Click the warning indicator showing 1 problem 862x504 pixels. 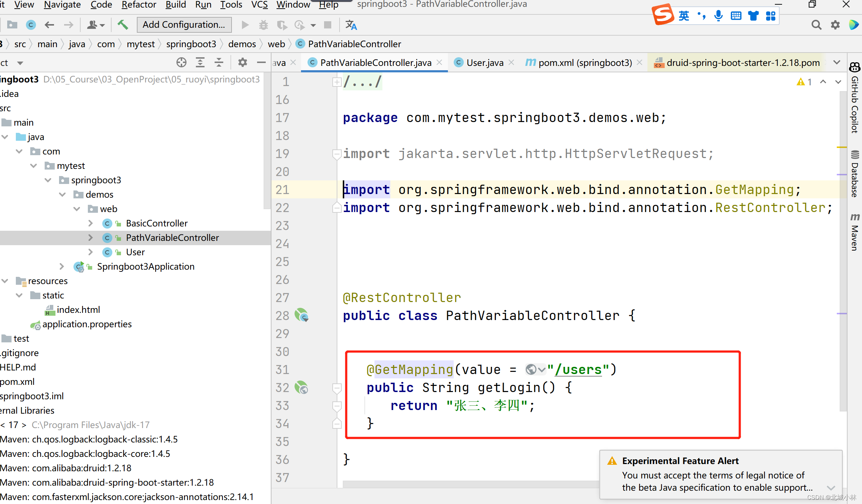[804, 82]
